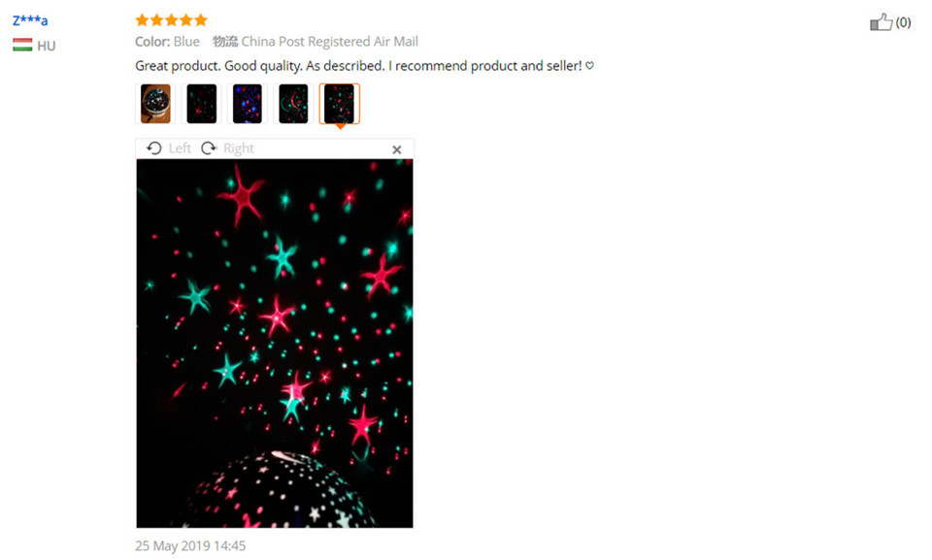Open the third thumbnail with blue stars
The image size is (932, 560).
tap(248, 104)
